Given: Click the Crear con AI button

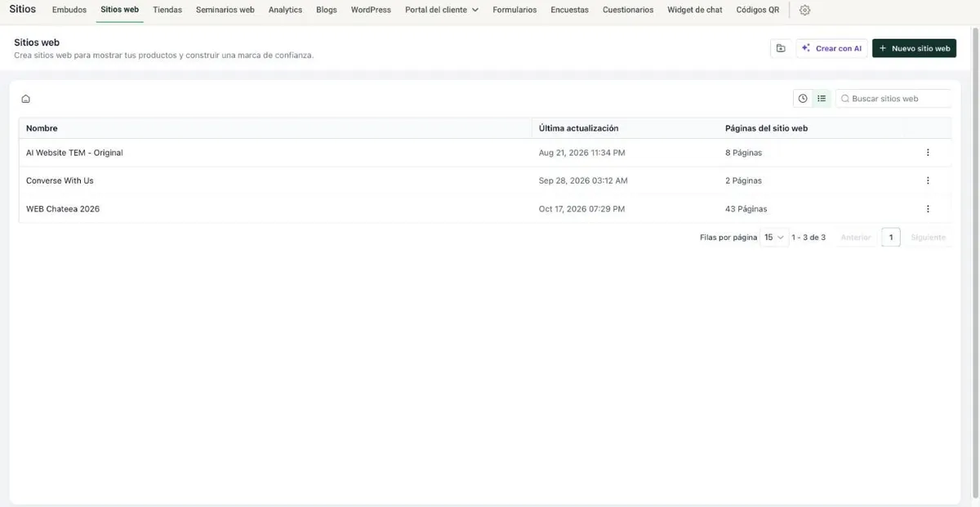Looking at the screenshot, I should (832, 48).
